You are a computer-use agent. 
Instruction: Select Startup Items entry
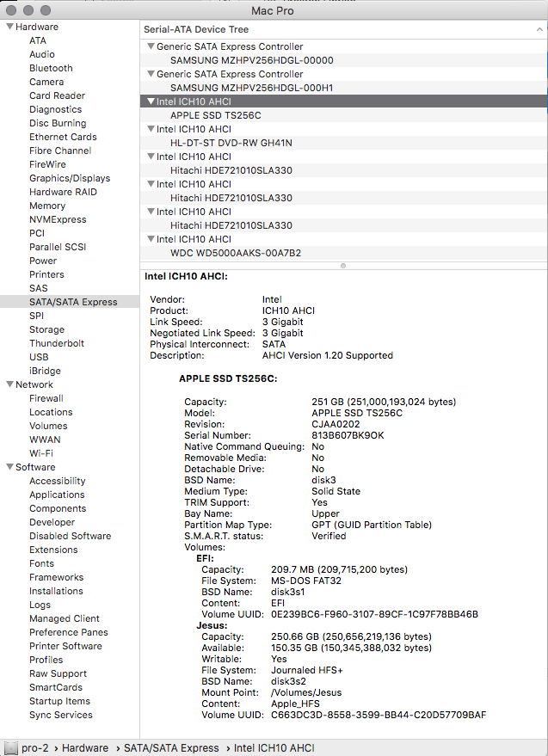[59, 701]
